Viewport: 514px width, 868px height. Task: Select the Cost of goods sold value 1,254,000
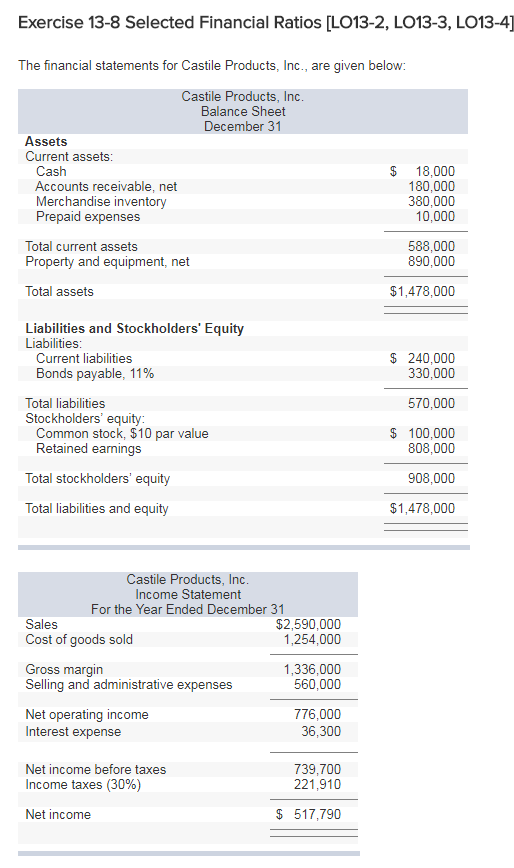tap(312, 639)
